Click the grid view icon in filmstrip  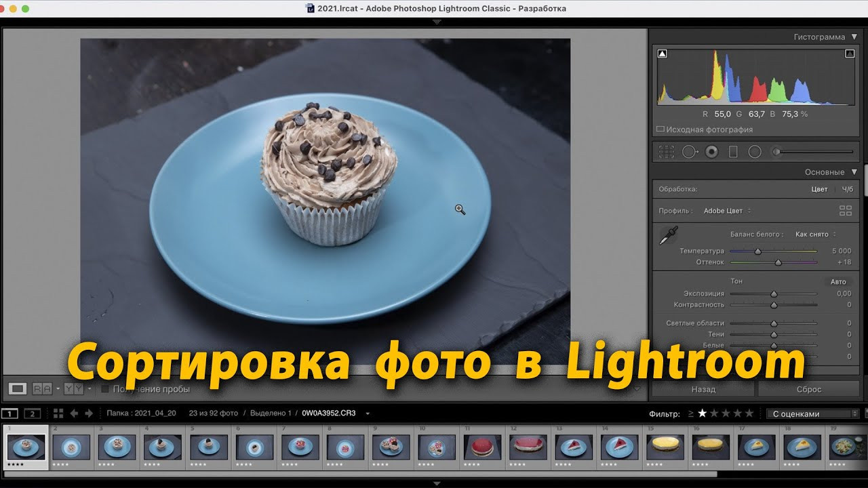(x=58, y=413)
